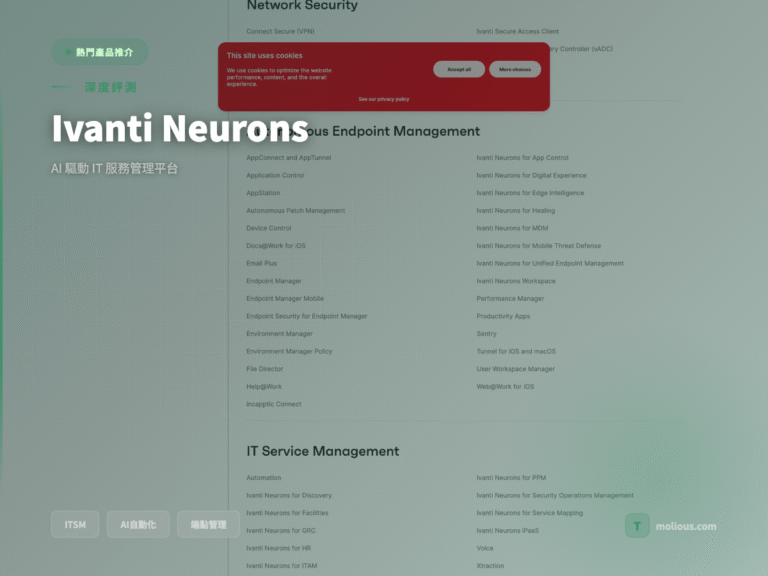
Task: Open Endpoint Security for Endpoint Manager link
Action: [x=307, y=316]
